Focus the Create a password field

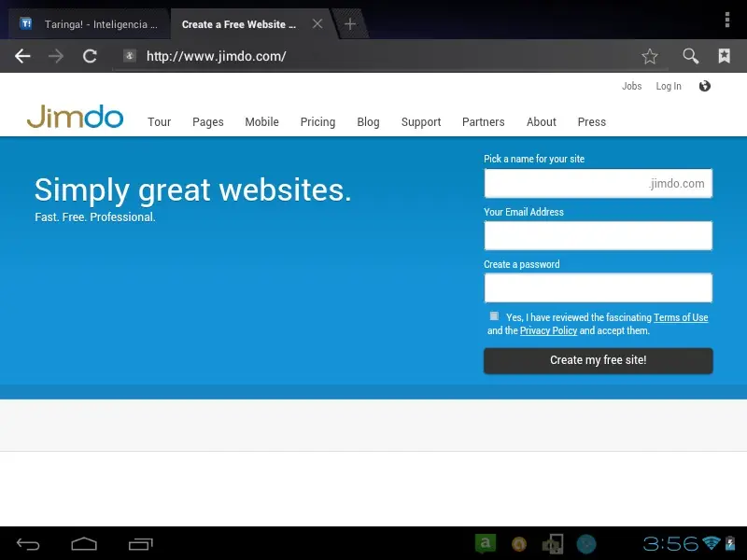coord(599,287)
